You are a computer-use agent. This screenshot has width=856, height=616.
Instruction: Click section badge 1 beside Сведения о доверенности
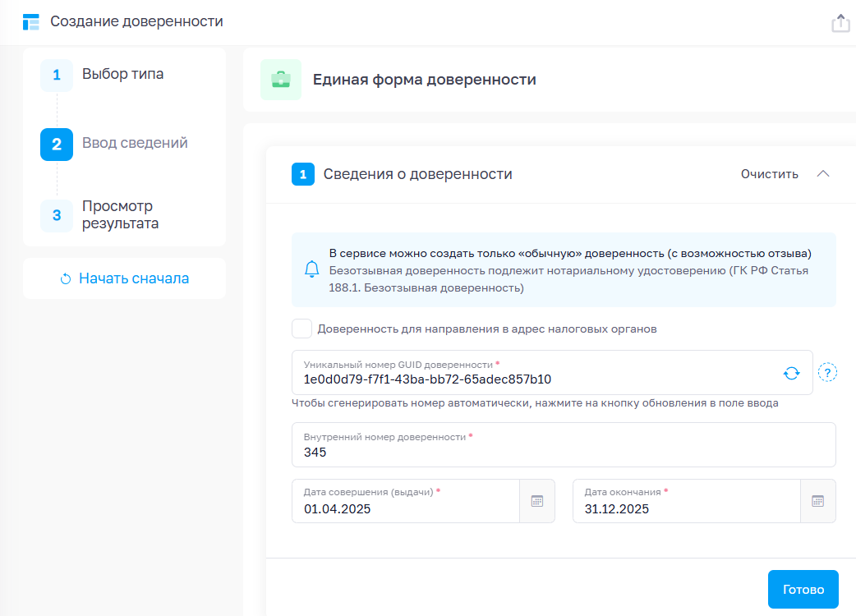(x=303, y=174)
